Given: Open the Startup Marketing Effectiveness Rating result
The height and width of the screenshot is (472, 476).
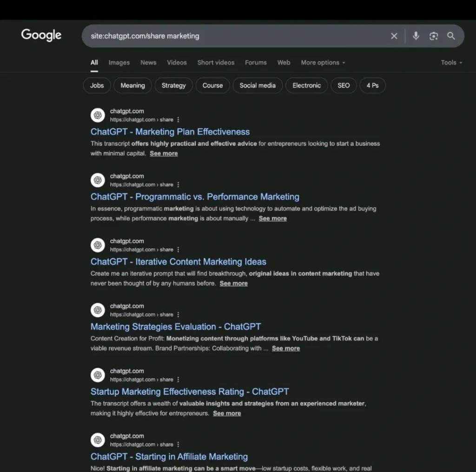Looking at the screenshot, I should [x=189, y=391].
